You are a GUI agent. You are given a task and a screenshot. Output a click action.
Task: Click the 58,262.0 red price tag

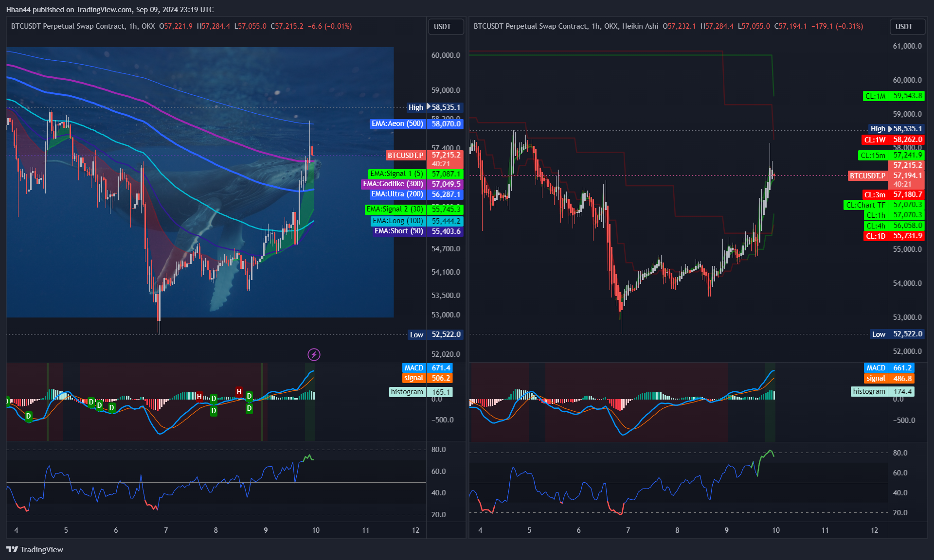(907, 140)
